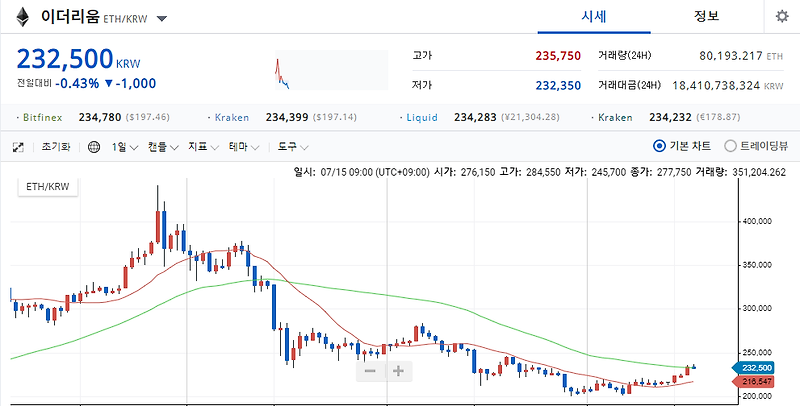Click the current price 232,500 KRW
The height and width of the screenshot is (406, 800).
78,60
